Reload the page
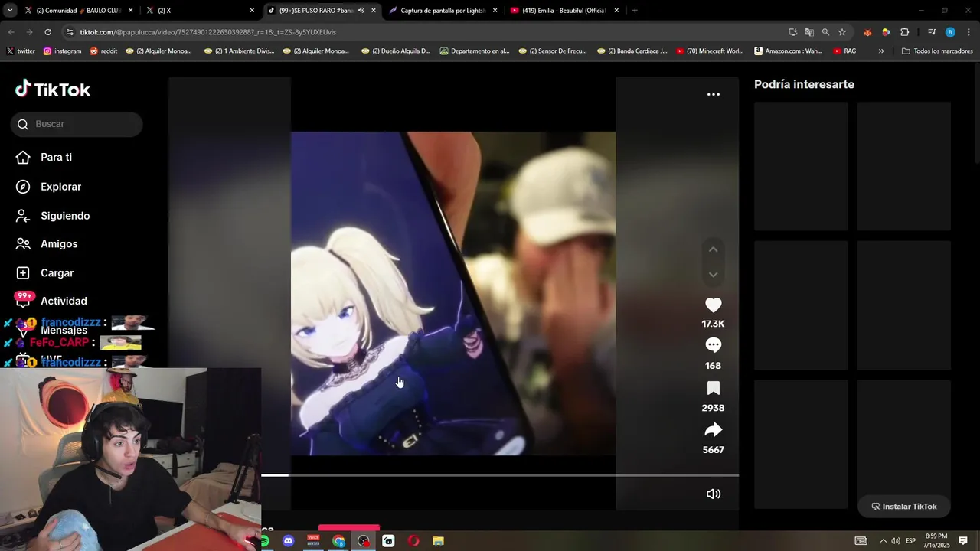Image resolution: width=980 pixels, height=551 pixels. click(47, 32)
